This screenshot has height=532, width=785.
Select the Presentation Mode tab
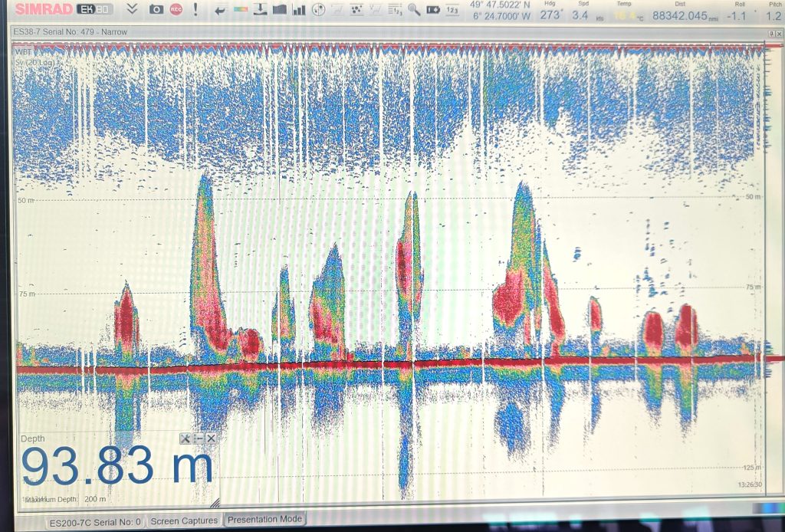pyautogui.click(x=264, y=519)
